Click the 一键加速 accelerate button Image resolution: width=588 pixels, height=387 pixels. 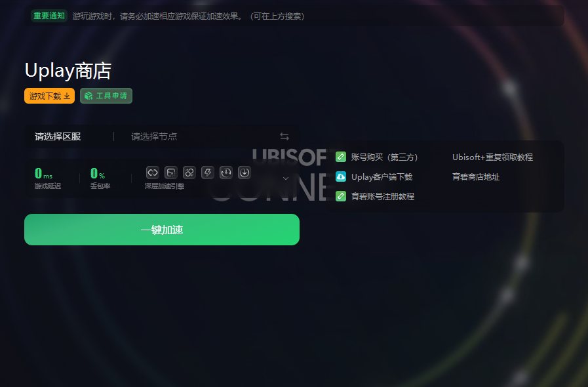[162, 230]
